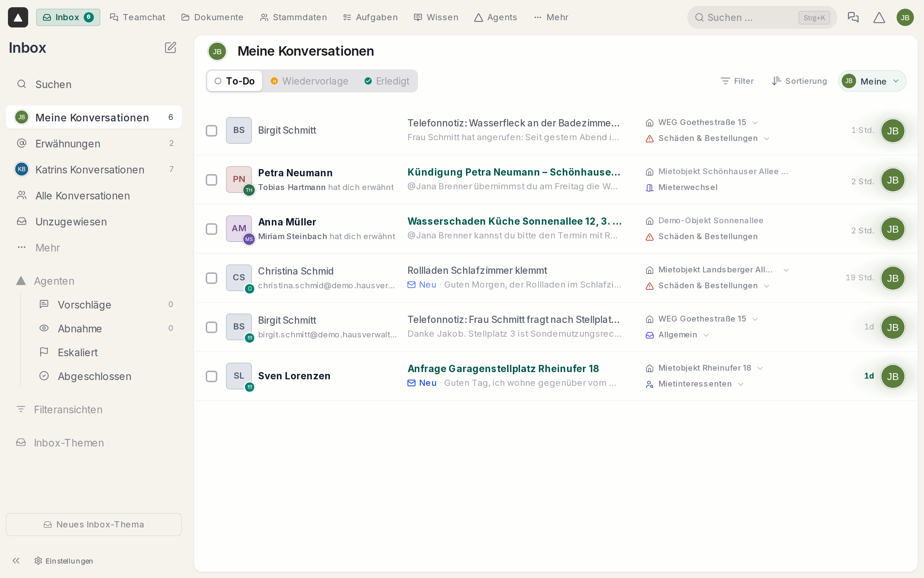
Task: Open the Wissen section in top navigation
Action: (436, 17)
